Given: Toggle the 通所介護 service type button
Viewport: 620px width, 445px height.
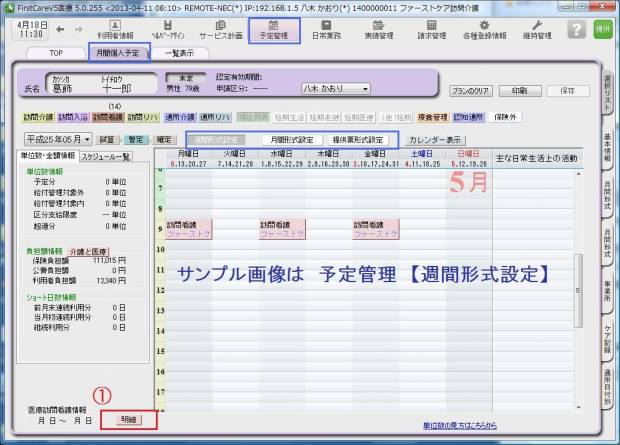Looking at the screenshot, I should tap(180, 117).
